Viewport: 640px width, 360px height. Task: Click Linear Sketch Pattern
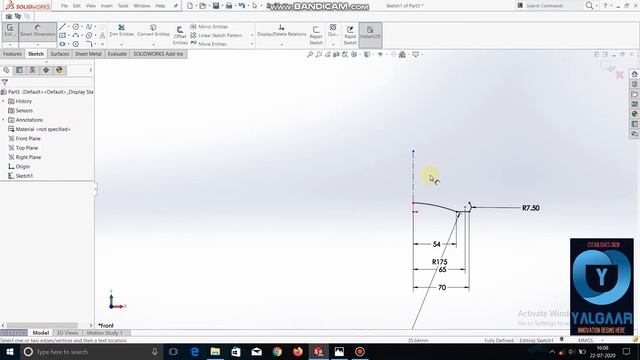click(216, 35)
